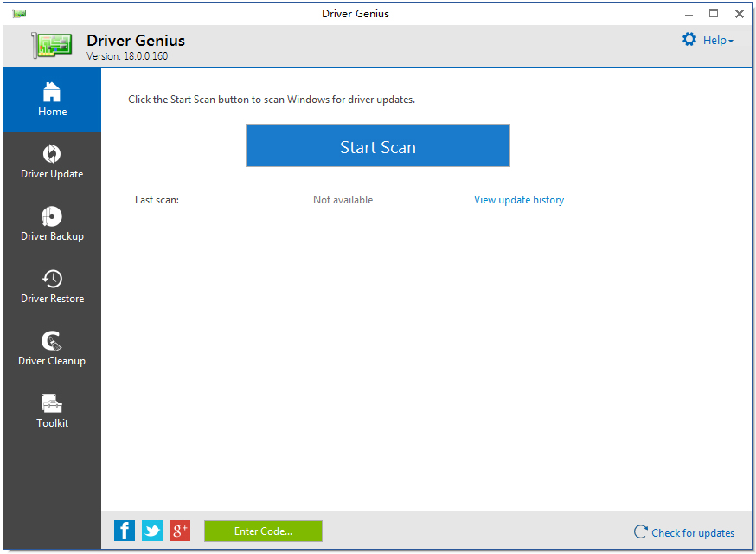Click the Facebook share icon
This screenshot has width=756, height=554.
124,530
